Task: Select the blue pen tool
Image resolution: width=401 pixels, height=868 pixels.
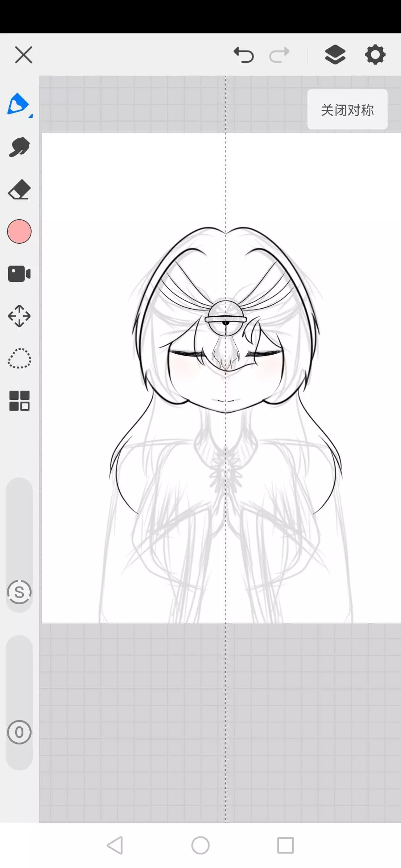Action: point(18,104)
